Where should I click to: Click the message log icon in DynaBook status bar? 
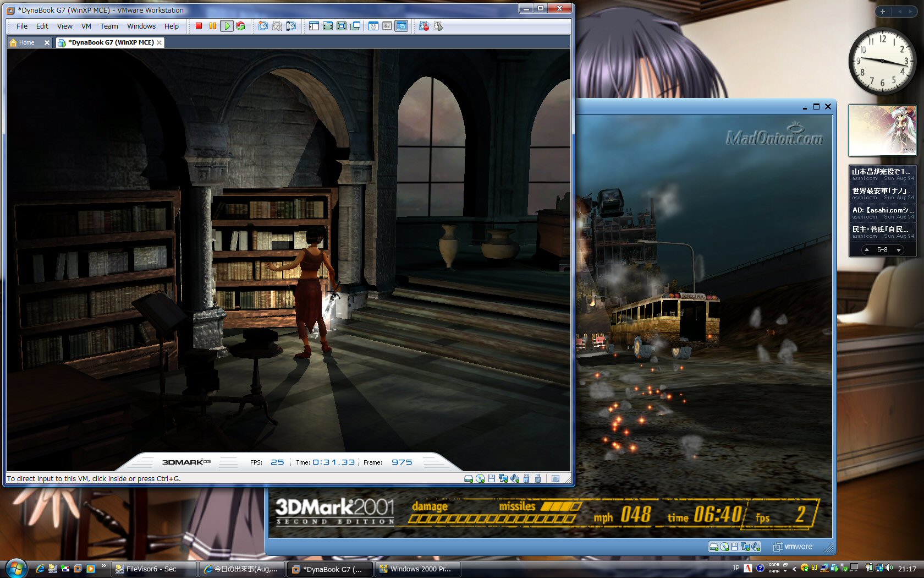click(x=555, y=478)
